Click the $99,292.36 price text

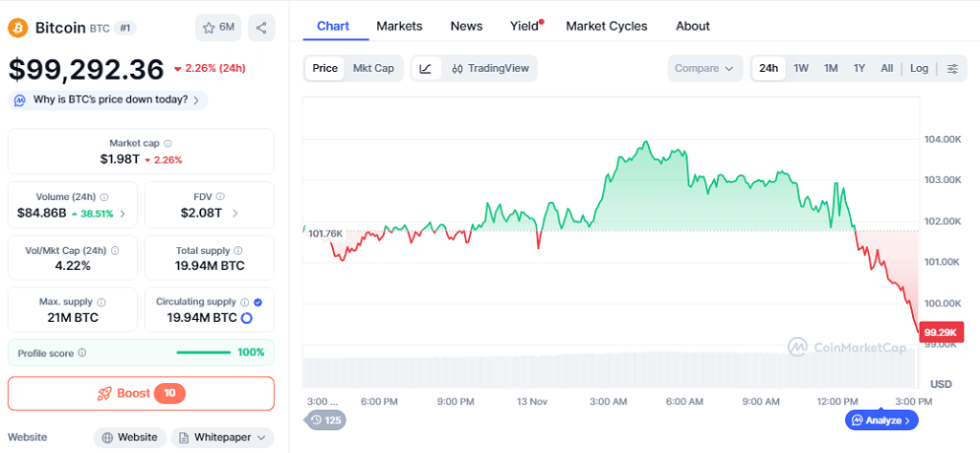(x=86, y=70)
